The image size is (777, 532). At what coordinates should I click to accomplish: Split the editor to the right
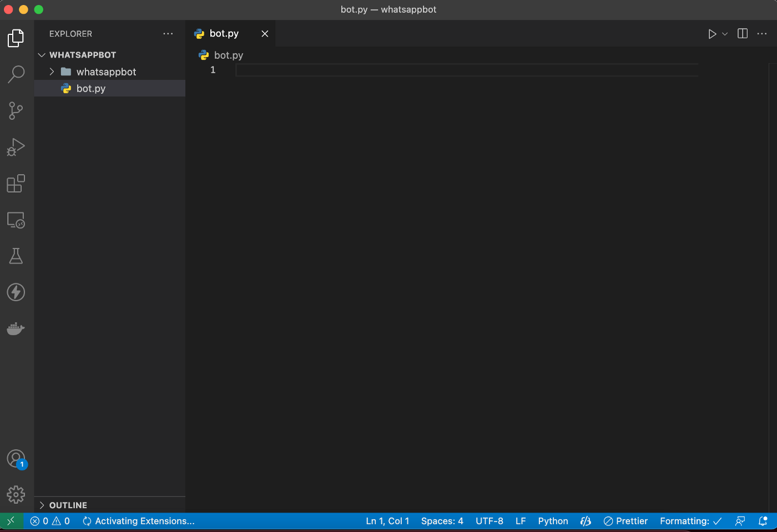click(x=743, y=34)
